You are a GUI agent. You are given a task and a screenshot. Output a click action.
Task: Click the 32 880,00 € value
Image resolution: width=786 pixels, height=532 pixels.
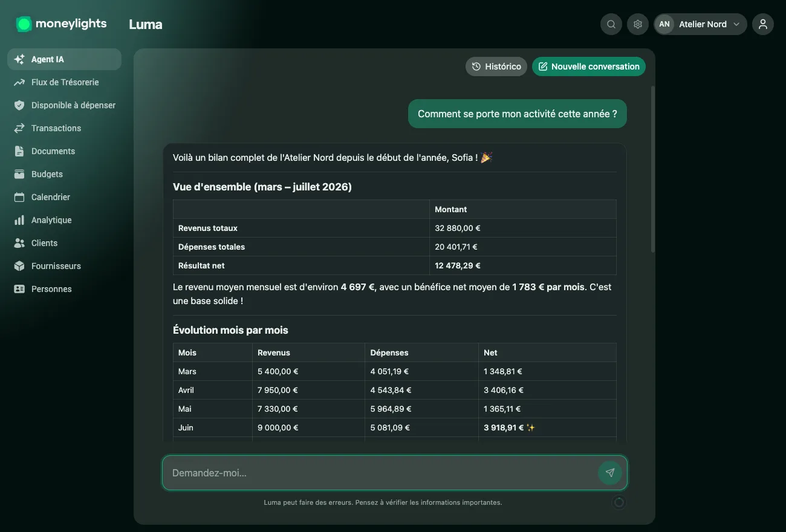click(458, 228)
